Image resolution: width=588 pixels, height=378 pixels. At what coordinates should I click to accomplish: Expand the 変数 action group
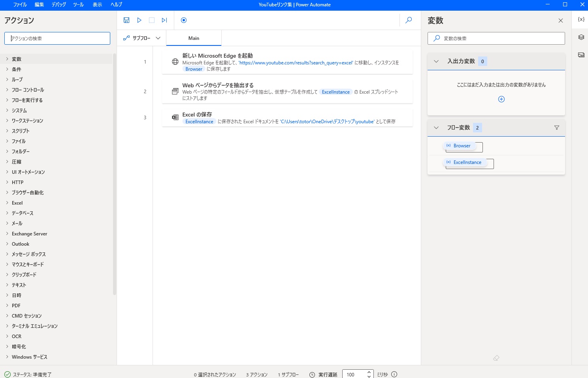click(x=7, y=59)
